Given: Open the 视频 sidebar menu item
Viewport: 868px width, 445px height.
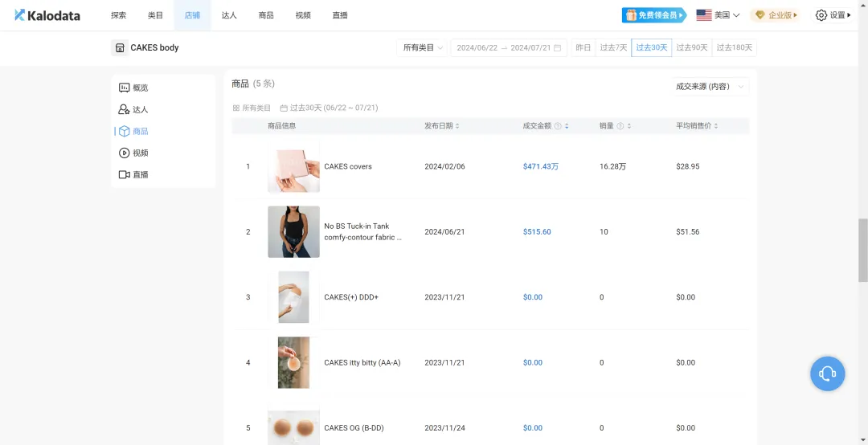Looking at the screenshot, I should click(140, 153).
